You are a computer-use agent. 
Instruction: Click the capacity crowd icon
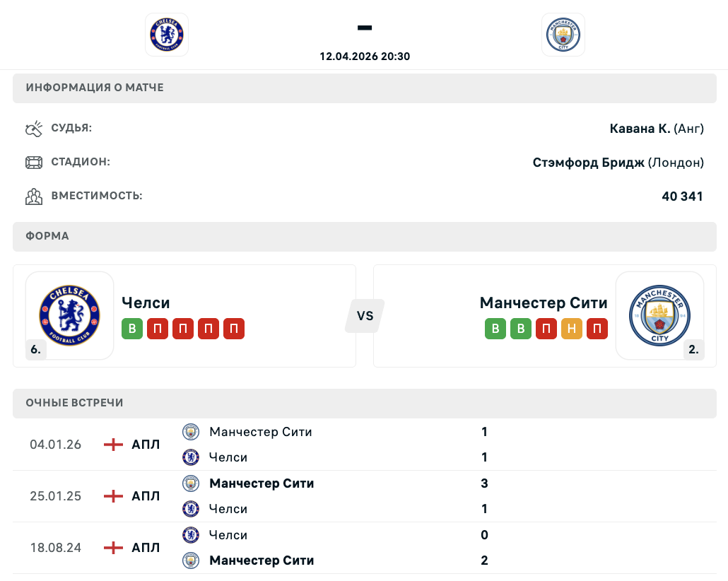click(x=34, y=196)
